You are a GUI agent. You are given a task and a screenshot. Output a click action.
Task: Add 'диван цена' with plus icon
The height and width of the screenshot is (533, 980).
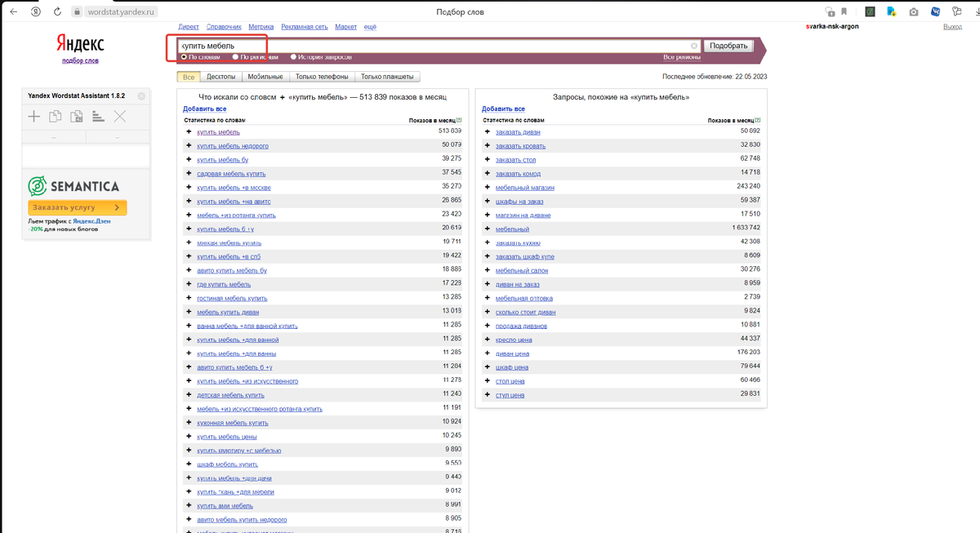[488, 353]
